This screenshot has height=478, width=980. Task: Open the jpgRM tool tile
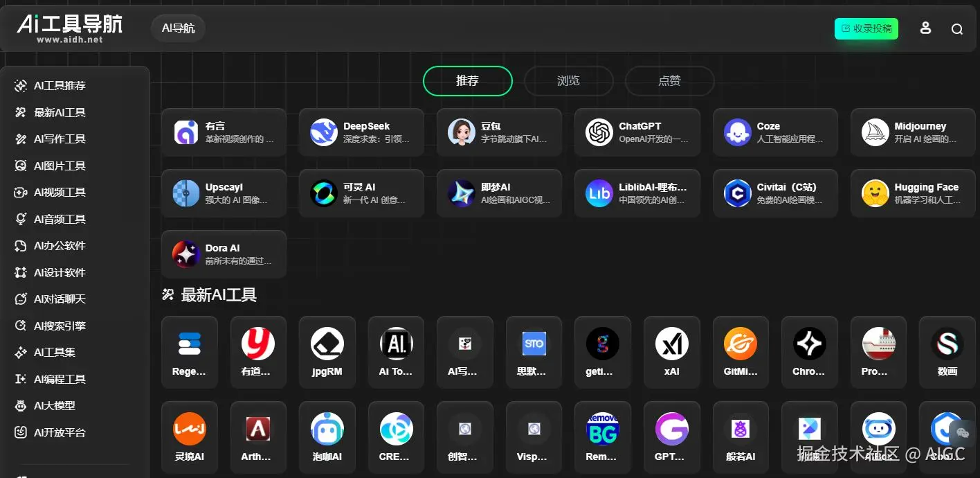[327, 352]
